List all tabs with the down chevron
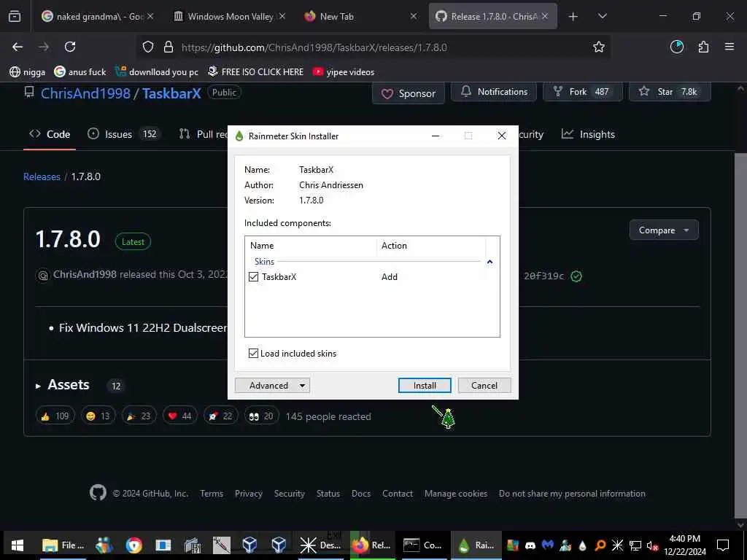The image size is (747, 560). (602, 16)
